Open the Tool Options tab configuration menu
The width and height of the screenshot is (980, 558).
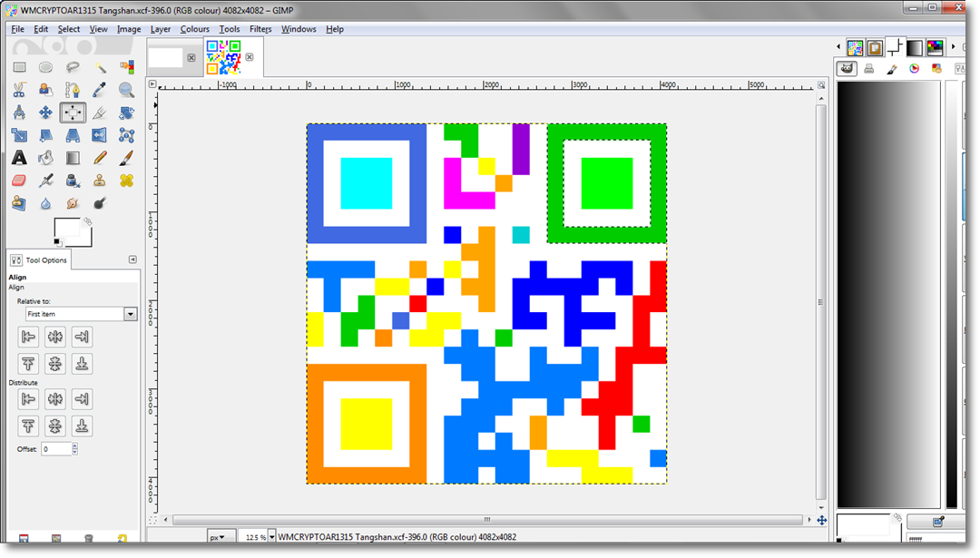[x=132, y=259]
